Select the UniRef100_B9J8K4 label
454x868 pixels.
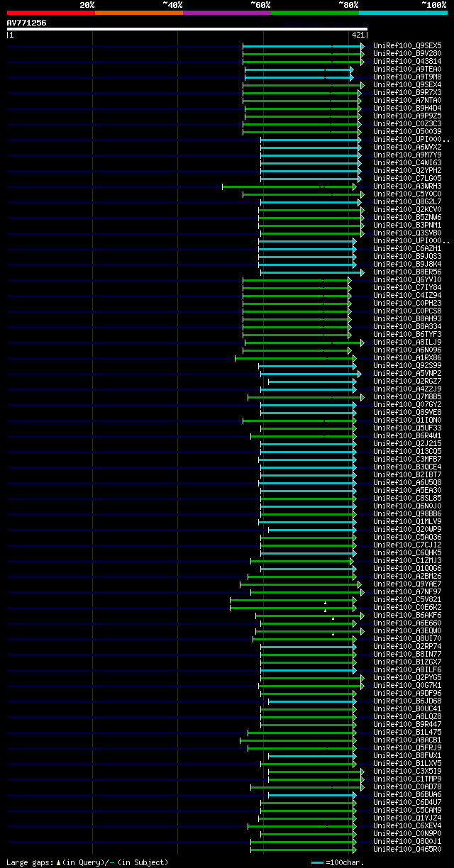tap(407, 264)
